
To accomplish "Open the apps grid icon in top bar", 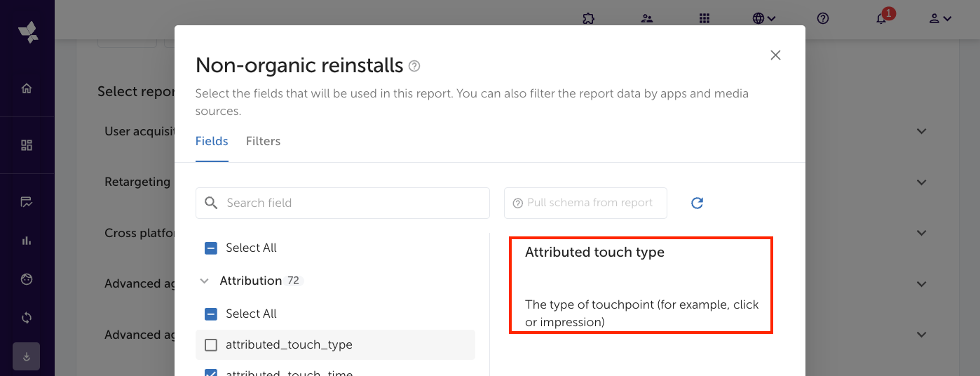I will (705, 19).
